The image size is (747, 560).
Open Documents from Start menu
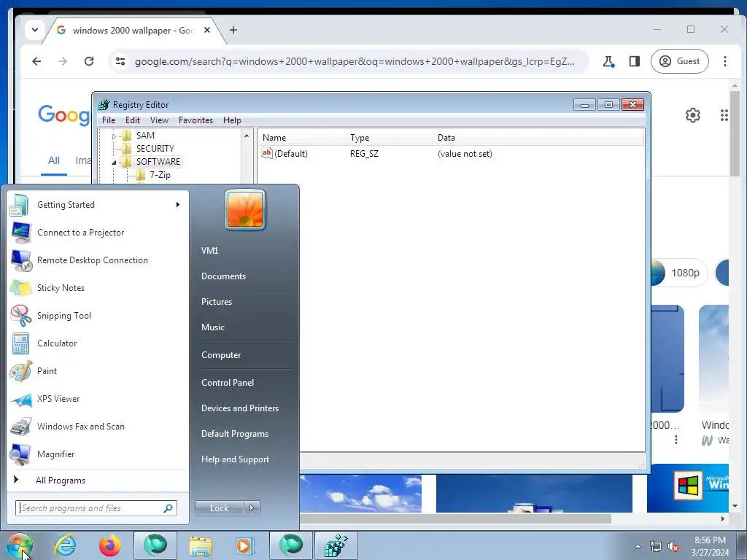coord(223,276)
